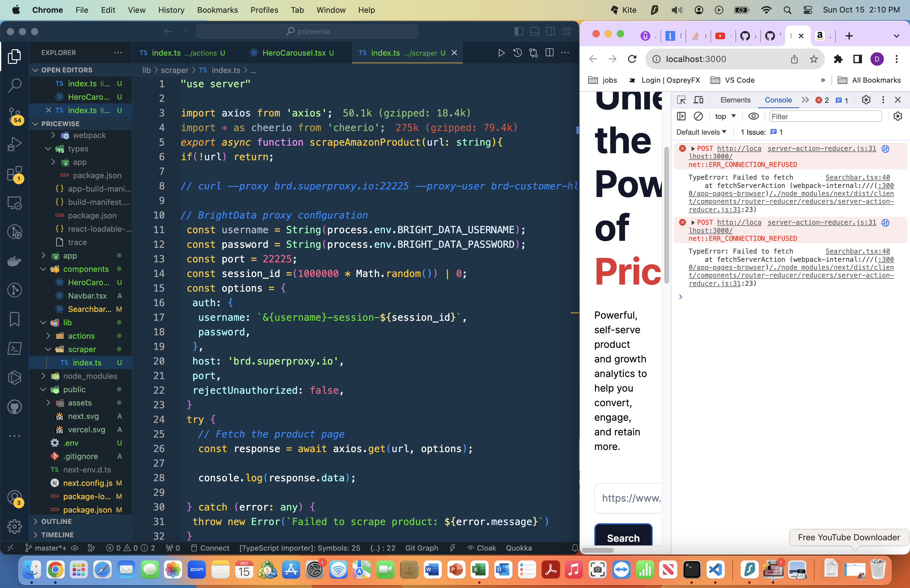Image resolution: width=910 pixels, height=588 pixels.
Task: Open console settings gear beside the filter box
Action: point(898,116)
